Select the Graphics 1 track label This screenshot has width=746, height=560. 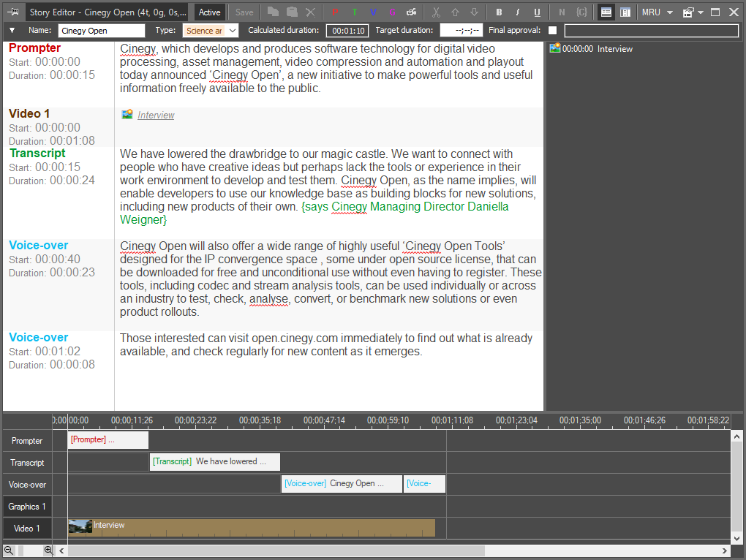[x=27, y=507]
